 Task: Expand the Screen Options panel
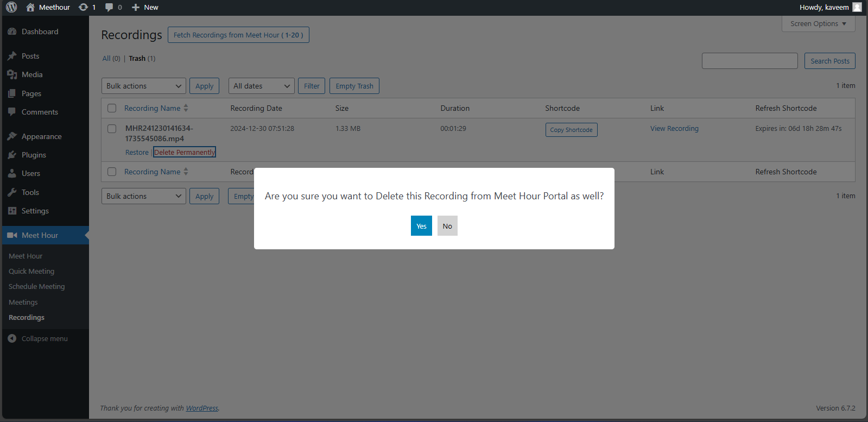click(818, 24)
